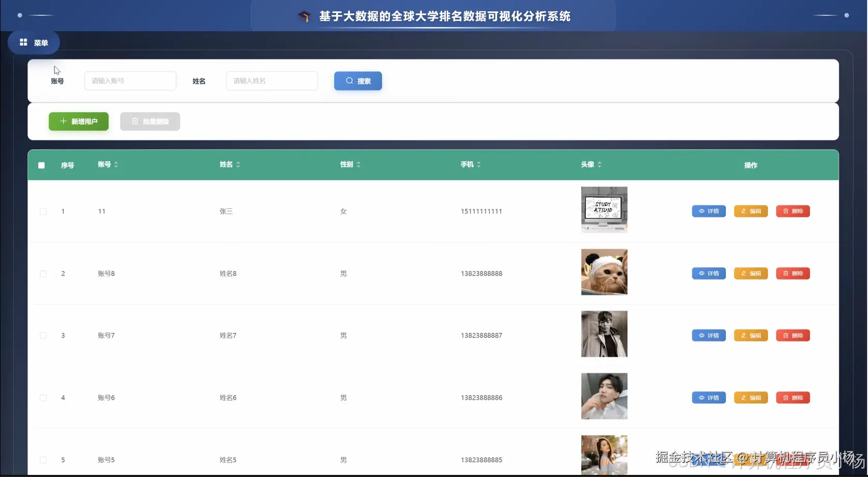Viewport: 868px width, 477px height.
Task: Click the sort arrows on 姓名 column
Action: 238,164
